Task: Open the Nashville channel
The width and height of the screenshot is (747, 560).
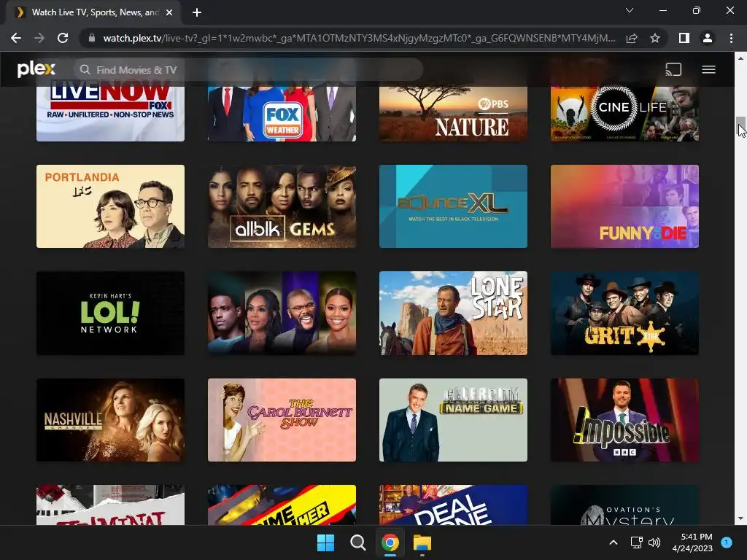Action: [x=111, y=420]
